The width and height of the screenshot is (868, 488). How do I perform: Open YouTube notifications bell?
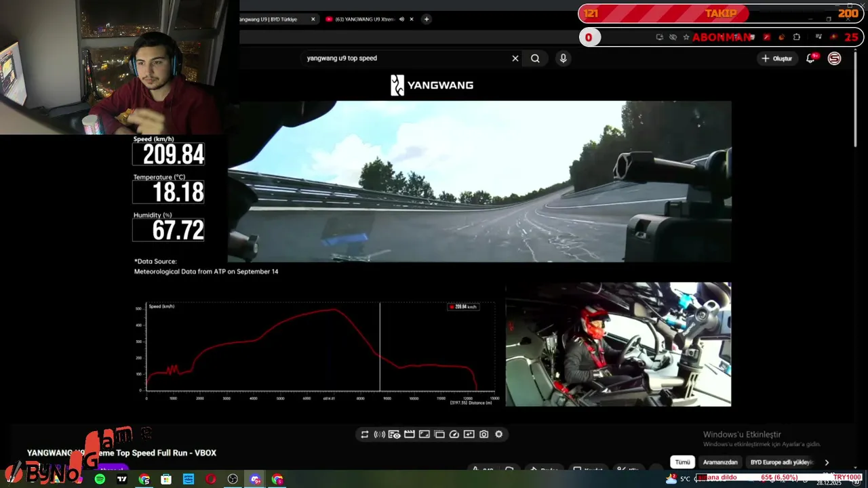tap(810, 58)
